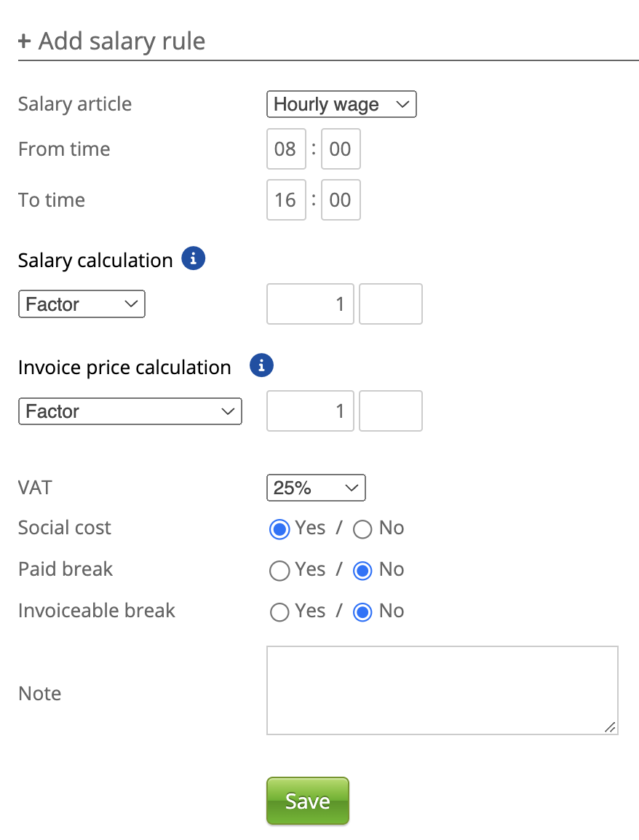This screenshot has width=639, height=840.
Task: Expand the Invoice price calculation Factor dropdown
Action: 130,411
